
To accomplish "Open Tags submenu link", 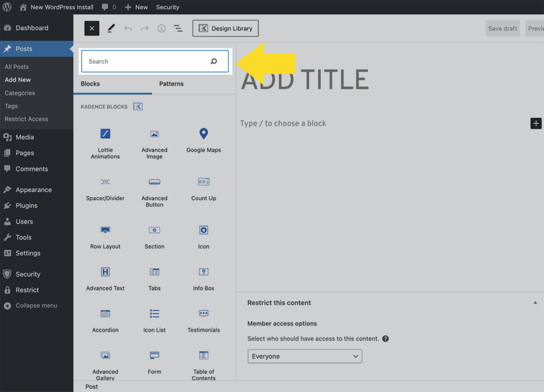I will (x=11, y=106).
